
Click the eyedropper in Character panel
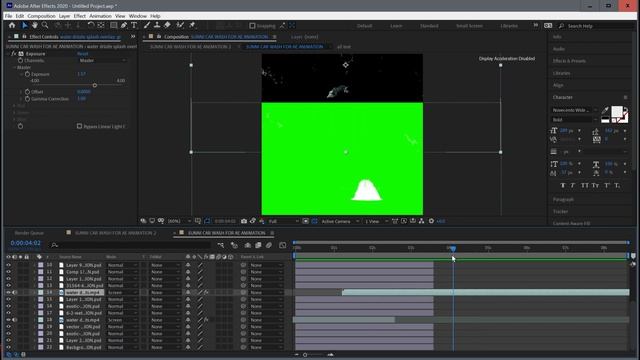point(605,110)
